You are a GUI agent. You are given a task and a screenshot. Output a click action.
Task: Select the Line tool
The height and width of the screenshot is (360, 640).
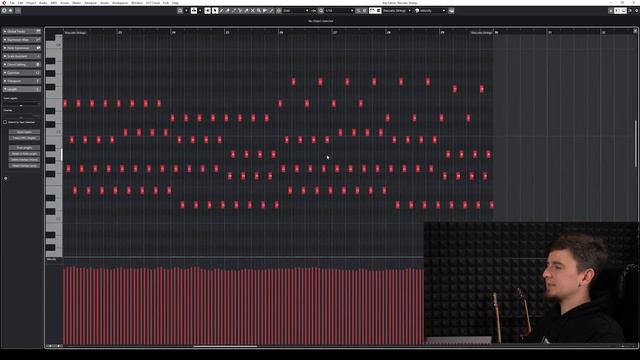[271, 11]
